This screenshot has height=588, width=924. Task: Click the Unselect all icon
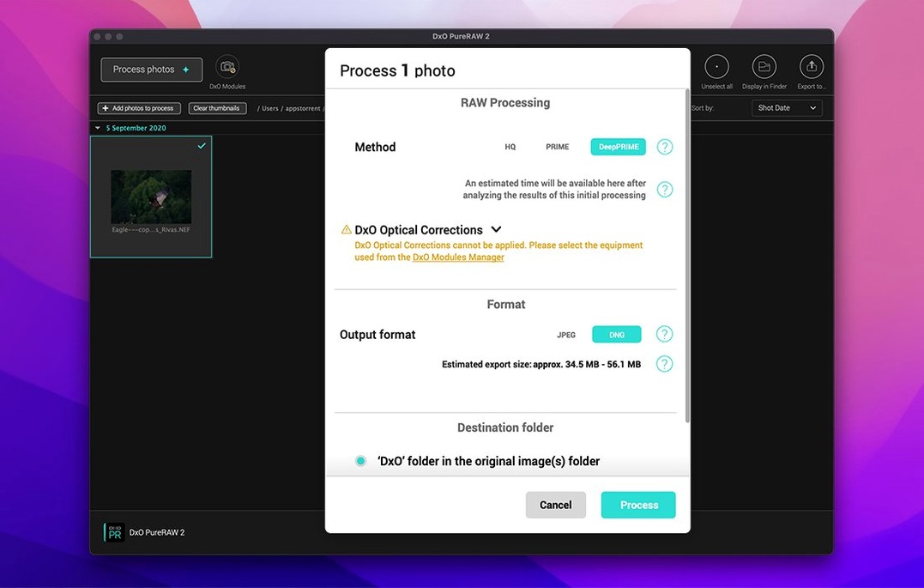716,67
